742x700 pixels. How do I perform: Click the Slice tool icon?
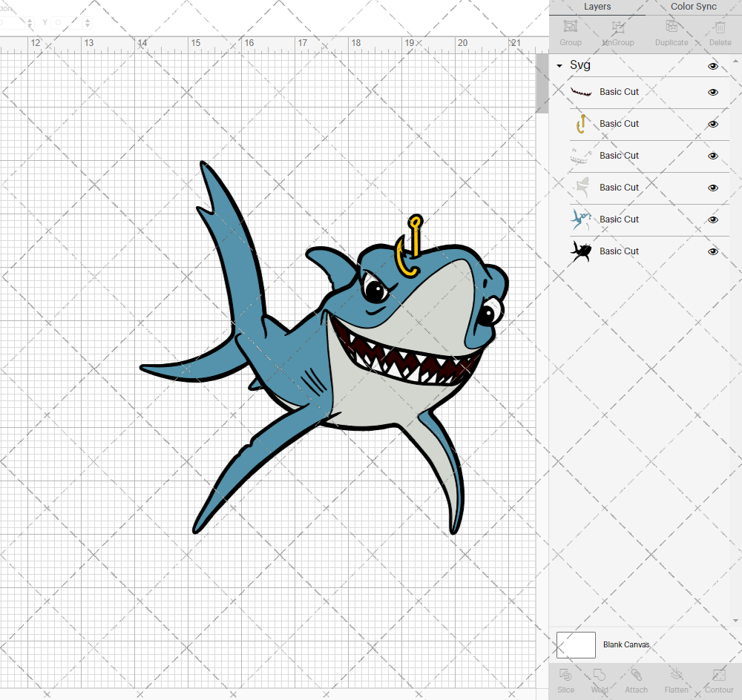tap(565, 674)
